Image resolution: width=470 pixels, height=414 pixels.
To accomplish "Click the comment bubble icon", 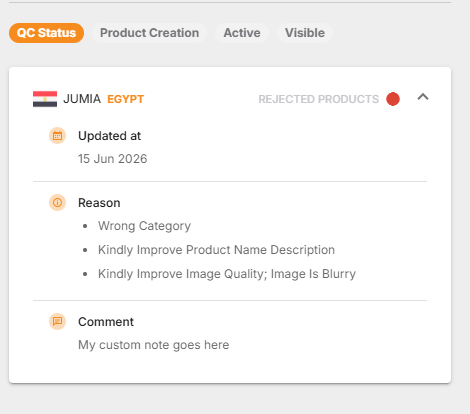I will tap(58, 321).
